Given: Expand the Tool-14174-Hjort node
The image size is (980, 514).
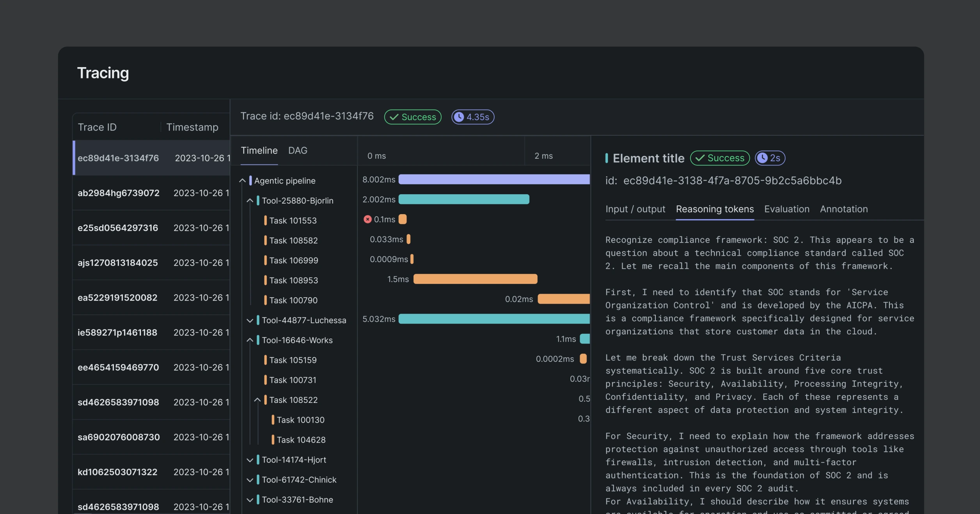Looking at the screenshot, I should (x=250, y=460).
